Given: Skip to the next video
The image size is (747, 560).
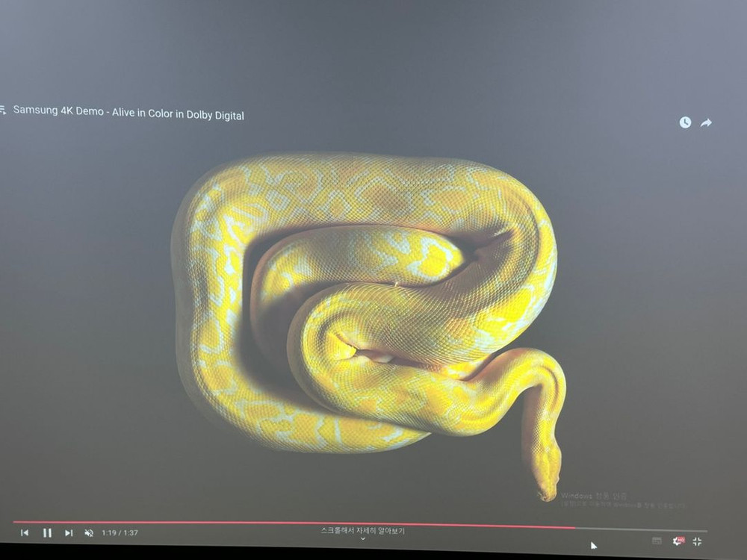Looking at the screenshot, I should click(x=69, y=532).
